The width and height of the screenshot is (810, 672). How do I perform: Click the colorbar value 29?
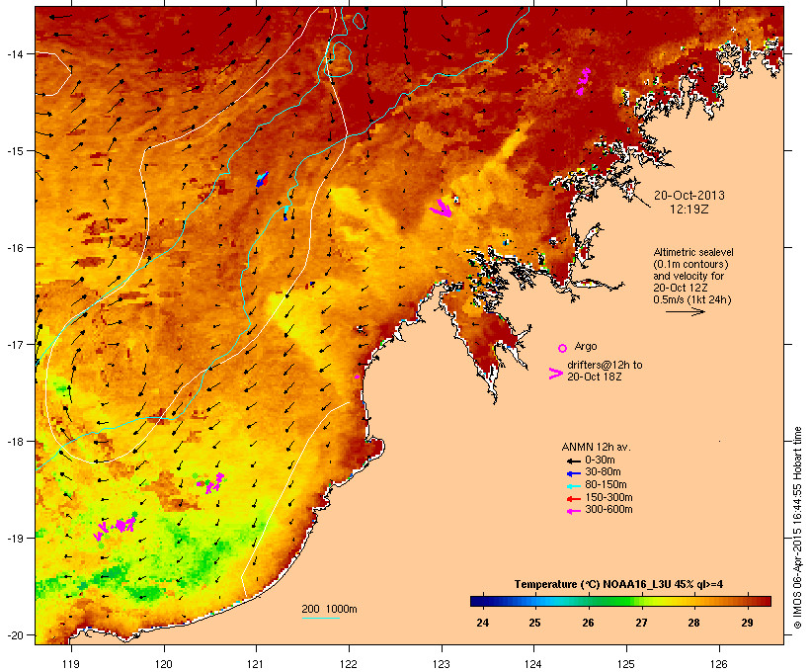(747, 623)
